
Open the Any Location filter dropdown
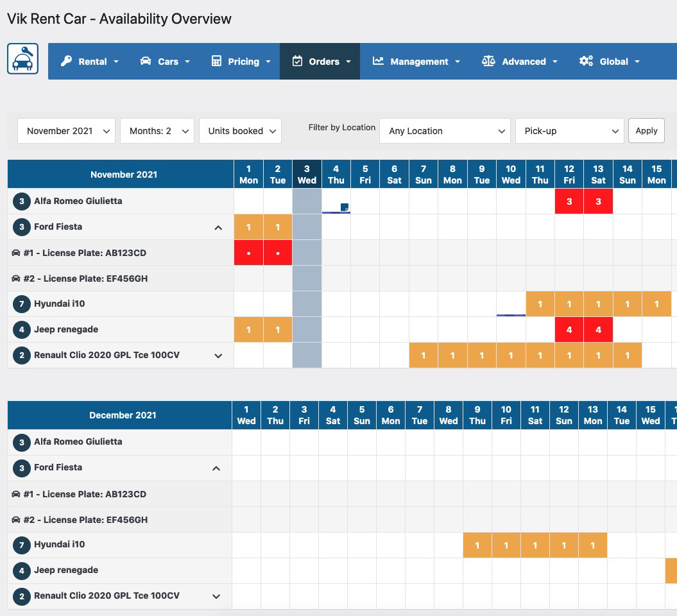coord(445,131)
